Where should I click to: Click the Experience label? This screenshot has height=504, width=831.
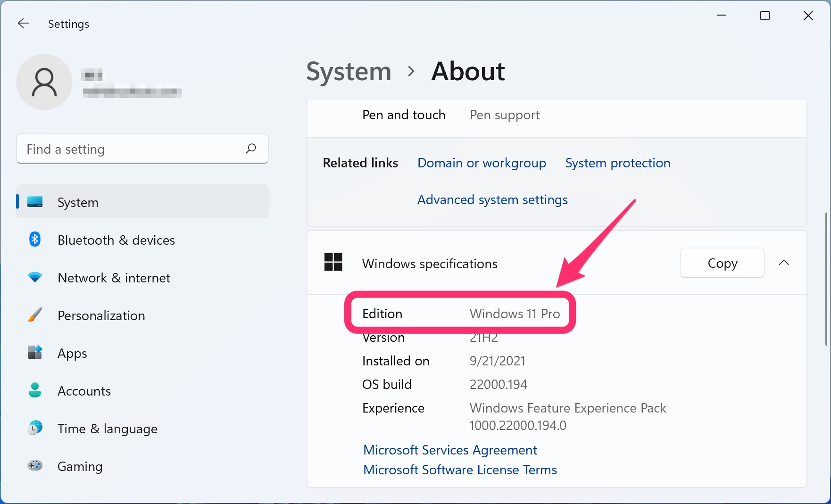pyautogui.click(x=393, y=408)
